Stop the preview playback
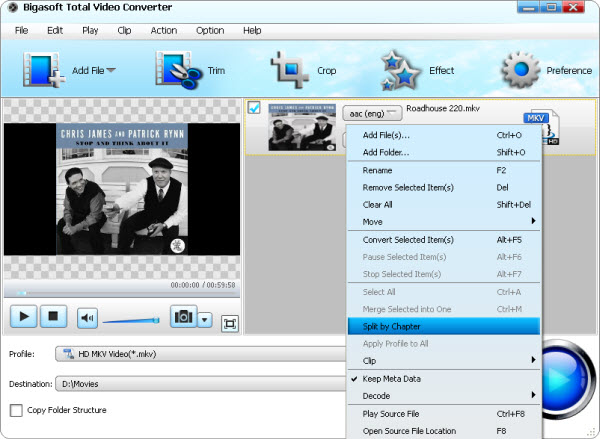 pyautogui.click(x=53, y=317)
